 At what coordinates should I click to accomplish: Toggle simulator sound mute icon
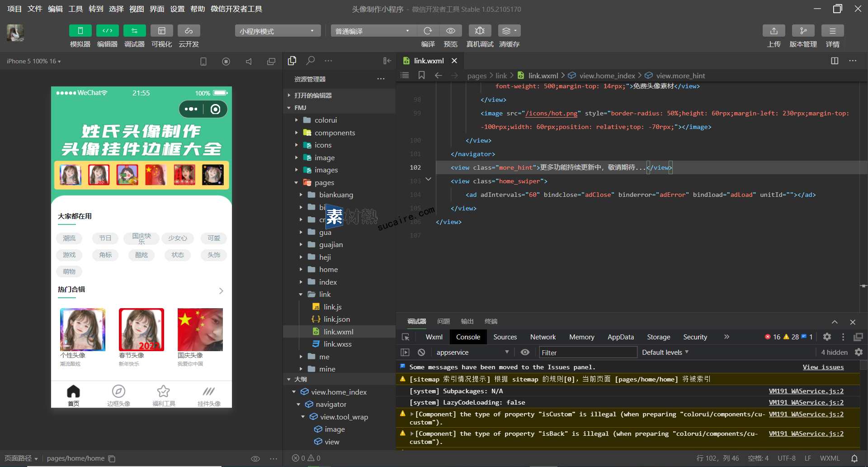249,62
